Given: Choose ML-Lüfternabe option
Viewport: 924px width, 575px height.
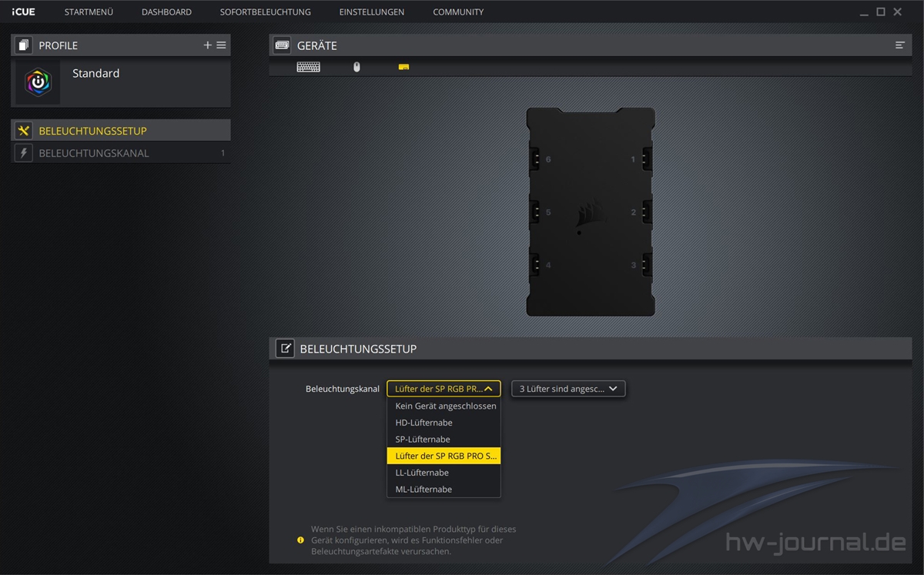Looking at the screenshot, I should tap(444, 490).
